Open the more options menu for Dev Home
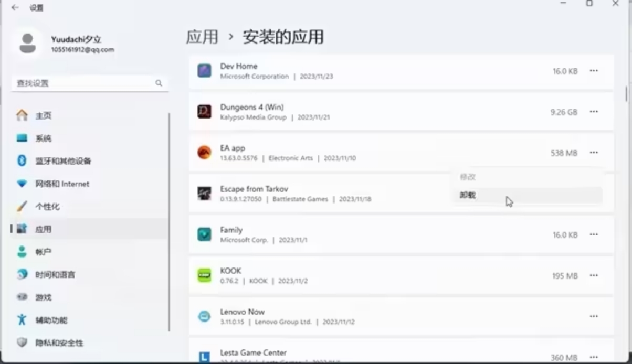 coord(594,71)
